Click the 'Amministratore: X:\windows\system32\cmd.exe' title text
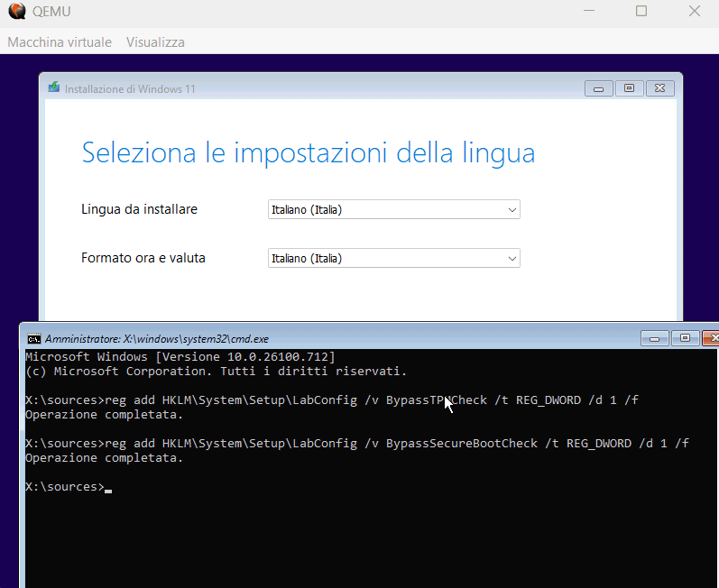 [x=157, y=339]
